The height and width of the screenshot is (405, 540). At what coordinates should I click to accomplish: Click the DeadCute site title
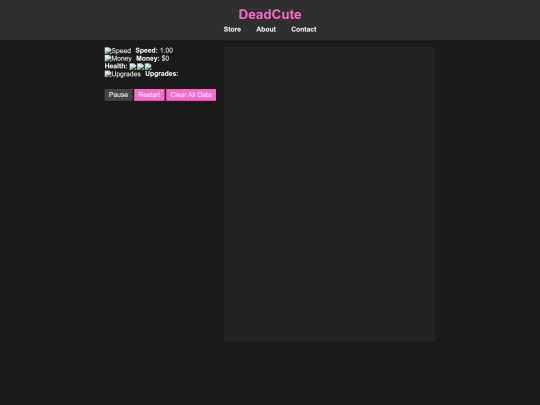270,14
